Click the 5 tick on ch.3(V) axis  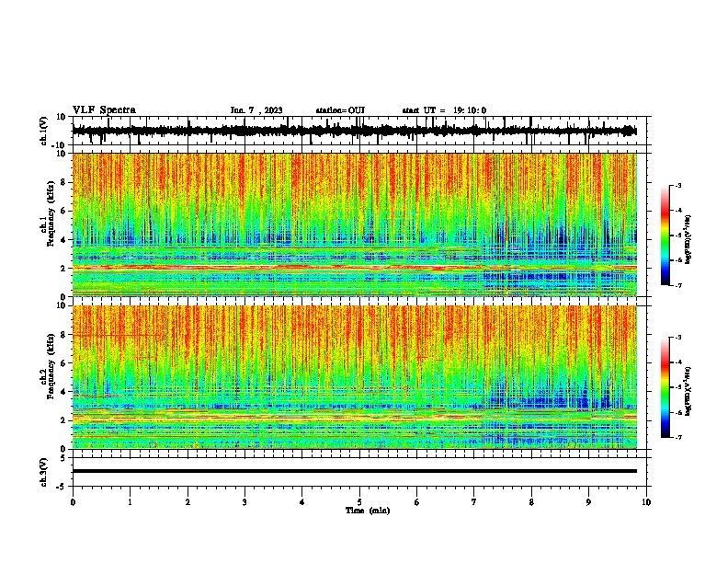(64, 458)
